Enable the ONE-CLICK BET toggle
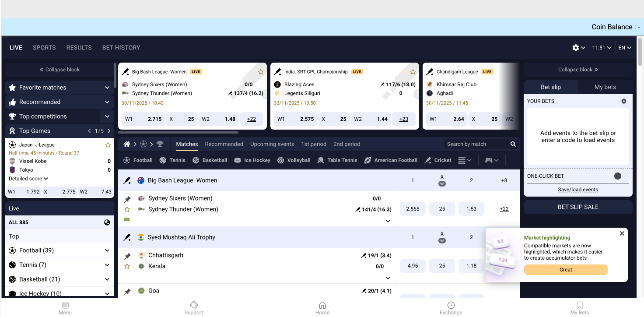Image resolution: width=644 pixels, height=317 pixels. coord(618,176)
